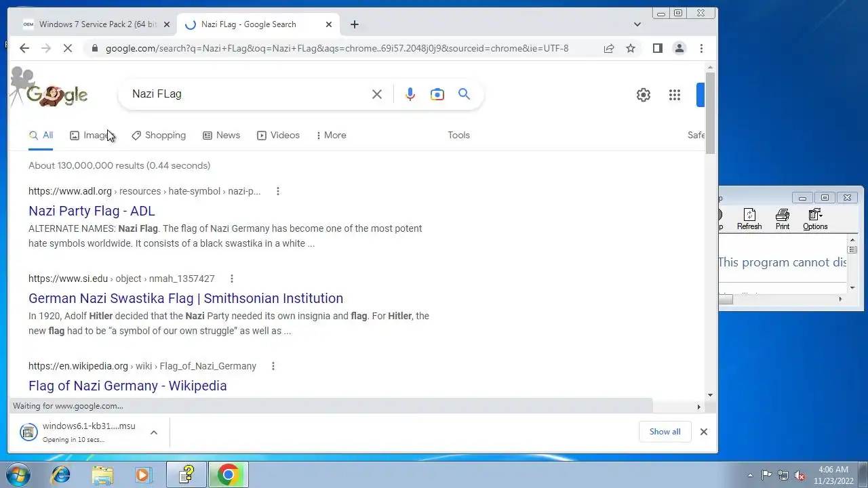Click help window horizontal scrollbar thumb
This screenshot has width=868, height=488.
[x=726, y=299]
